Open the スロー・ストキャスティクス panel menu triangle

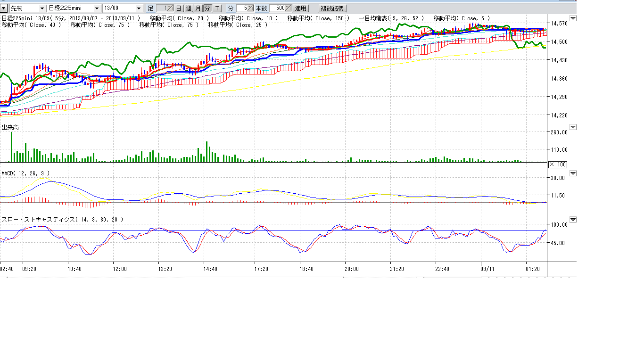point(573,220)
